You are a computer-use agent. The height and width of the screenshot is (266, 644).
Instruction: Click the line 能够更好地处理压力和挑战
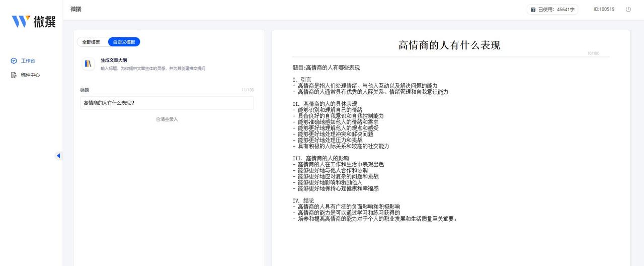coord(327,140)
